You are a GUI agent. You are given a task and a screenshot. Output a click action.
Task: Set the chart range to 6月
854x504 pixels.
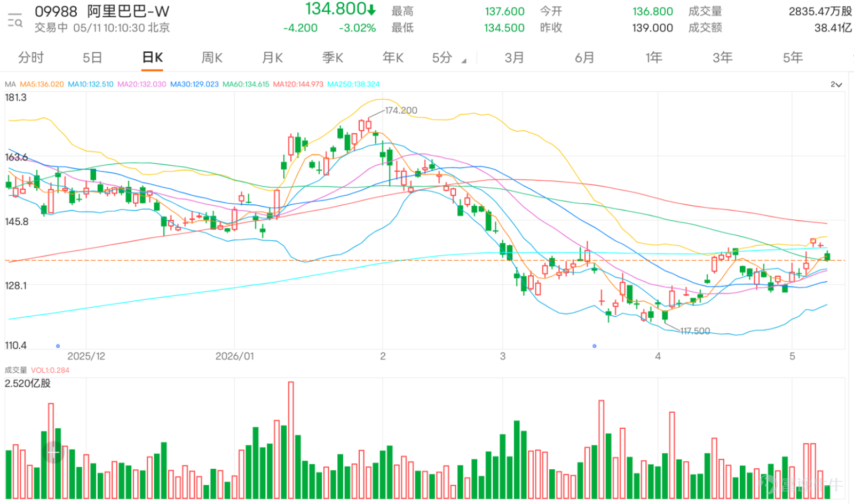click(584, 58)
